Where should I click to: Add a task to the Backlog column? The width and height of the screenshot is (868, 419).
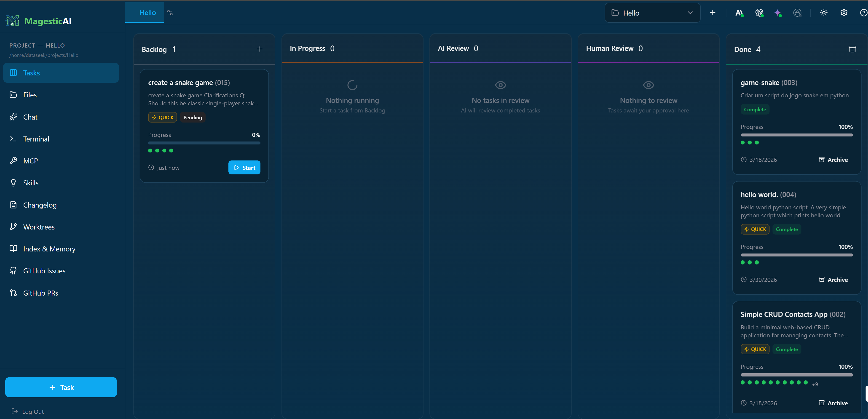click(260, 49)
